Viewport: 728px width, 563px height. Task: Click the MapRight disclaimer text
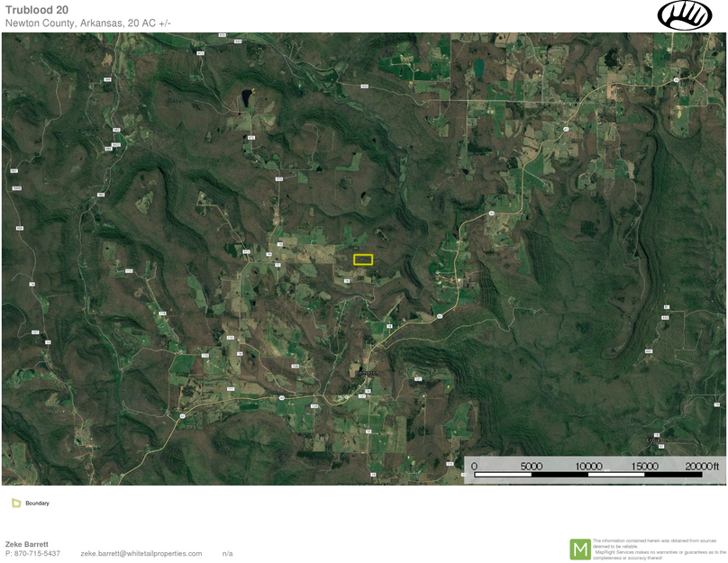coord(659,549)
